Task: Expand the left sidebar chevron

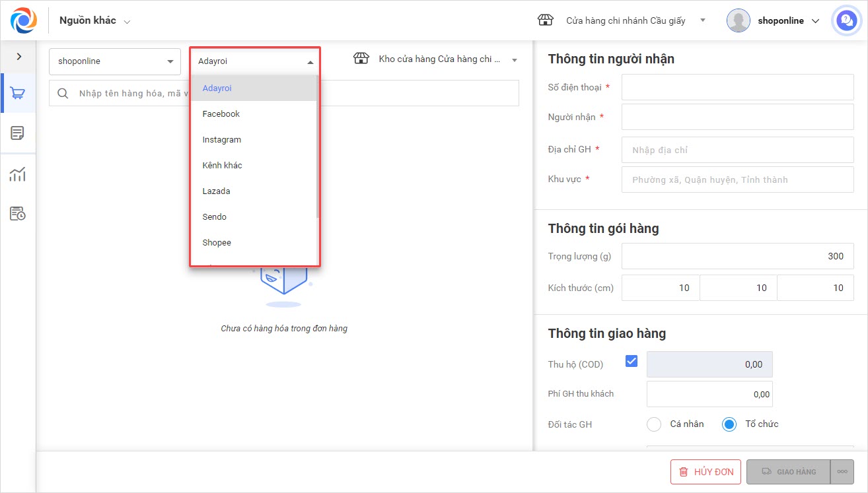Action: 18,57
